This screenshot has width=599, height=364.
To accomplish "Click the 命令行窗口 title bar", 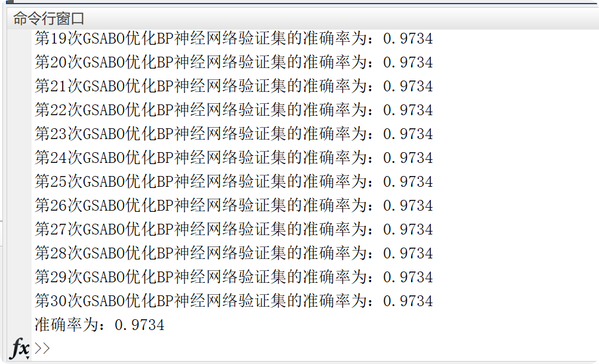I will 302,18.
